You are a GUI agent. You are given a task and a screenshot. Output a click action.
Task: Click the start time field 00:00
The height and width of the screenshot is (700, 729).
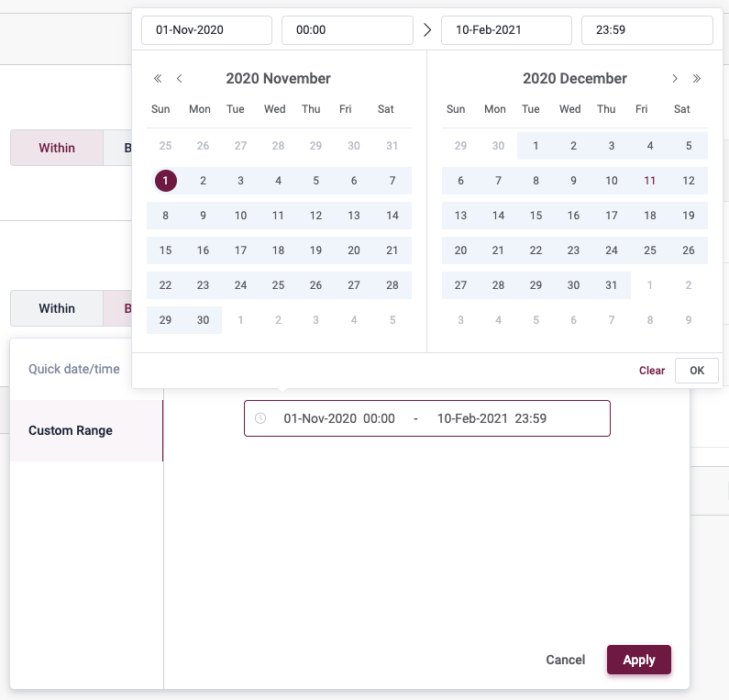pyautogui.click(x=348, y=30)
